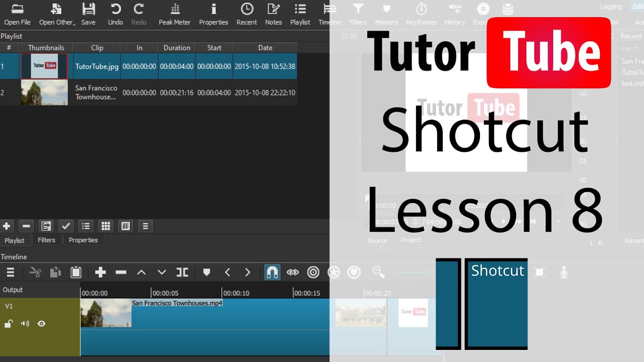Split clip at playhead

coord(182,273)
